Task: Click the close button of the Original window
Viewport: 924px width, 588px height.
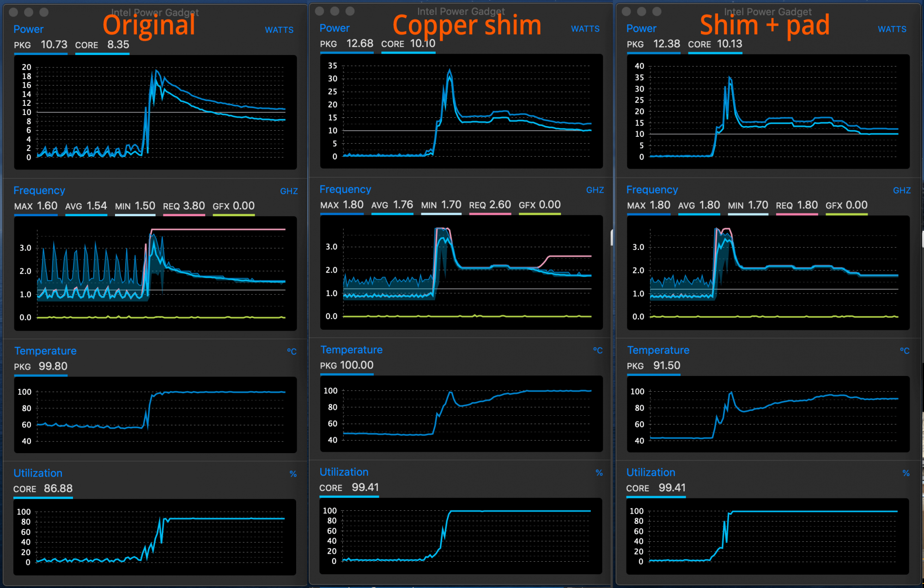Action: click(x=13, y=12)
